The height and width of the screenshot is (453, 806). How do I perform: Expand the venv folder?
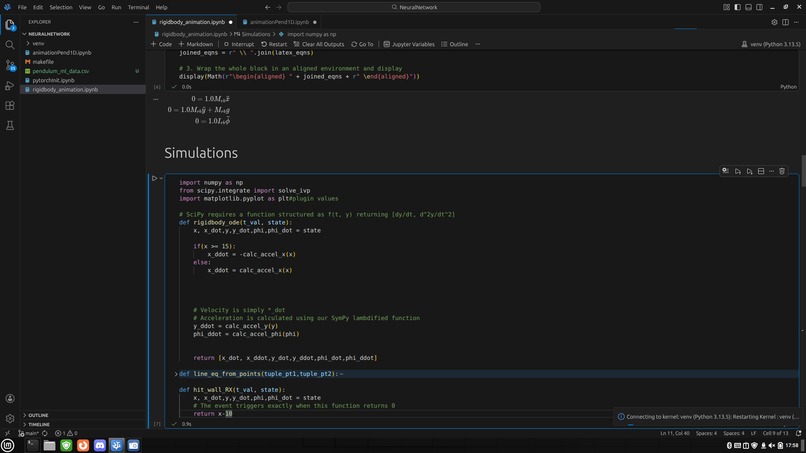[39, 43]
